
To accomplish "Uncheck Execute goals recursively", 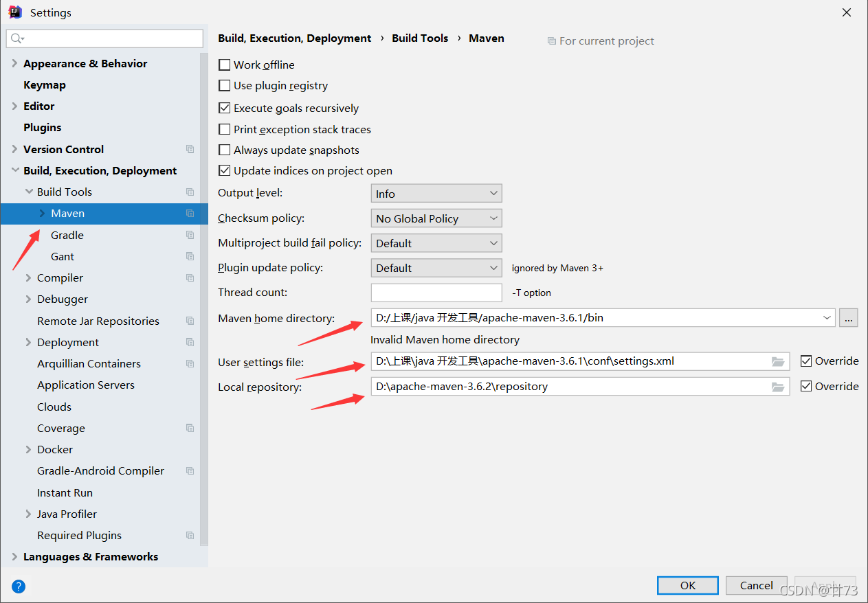I will [x=224, y=108].
